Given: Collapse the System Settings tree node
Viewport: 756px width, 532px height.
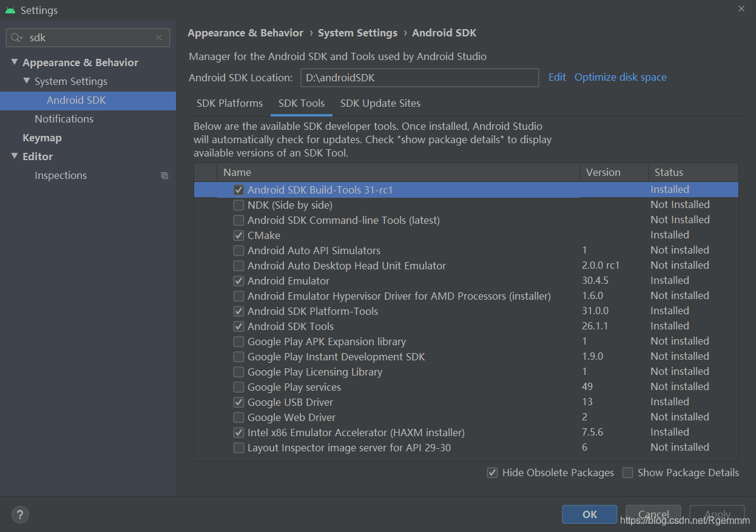Looking at the screenshot, I should (x=27, y=81).
